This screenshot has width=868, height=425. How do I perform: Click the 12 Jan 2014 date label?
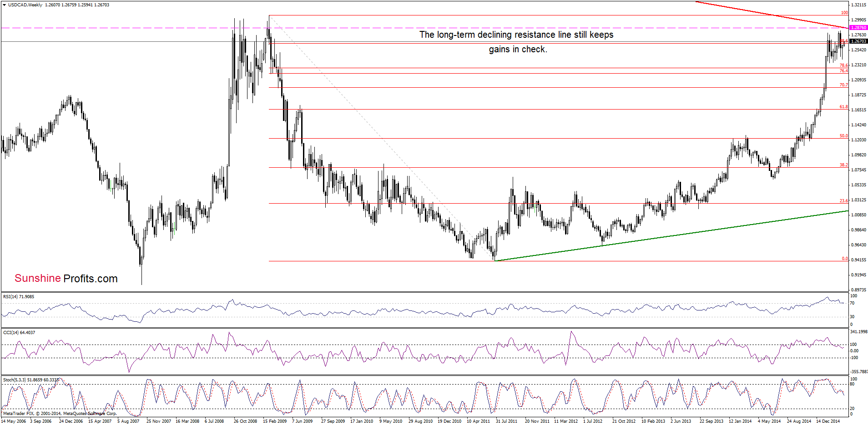[740, 421]
